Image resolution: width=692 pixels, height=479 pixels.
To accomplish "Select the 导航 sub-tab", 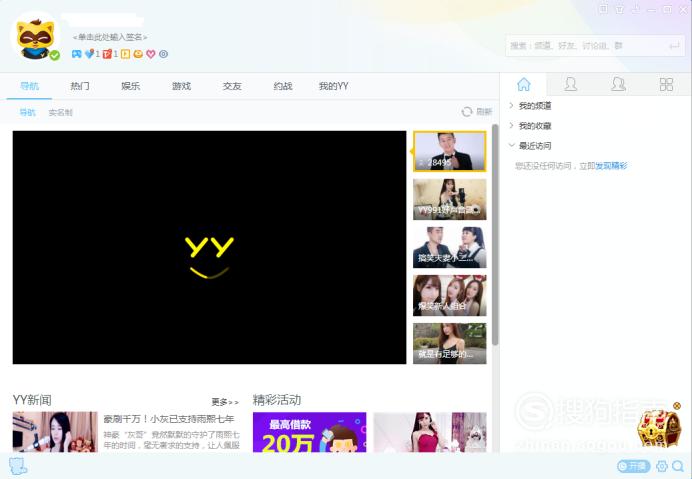I will coord(27,113).
